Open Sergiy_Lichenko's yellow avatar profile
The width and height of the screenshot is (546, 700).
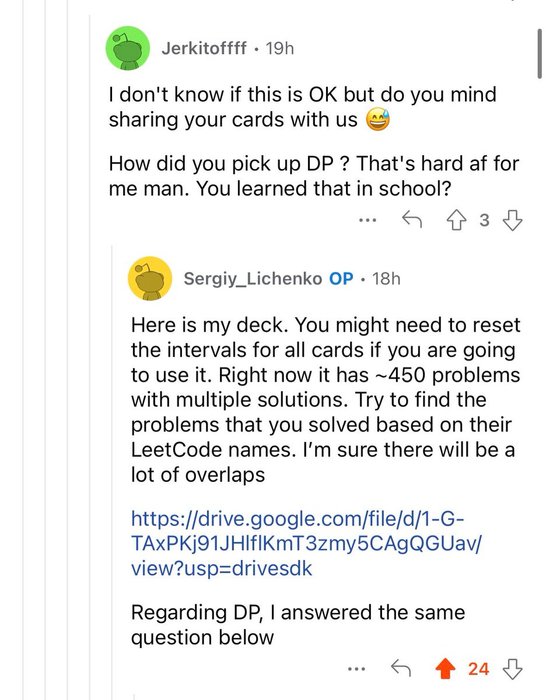[150, 278]
